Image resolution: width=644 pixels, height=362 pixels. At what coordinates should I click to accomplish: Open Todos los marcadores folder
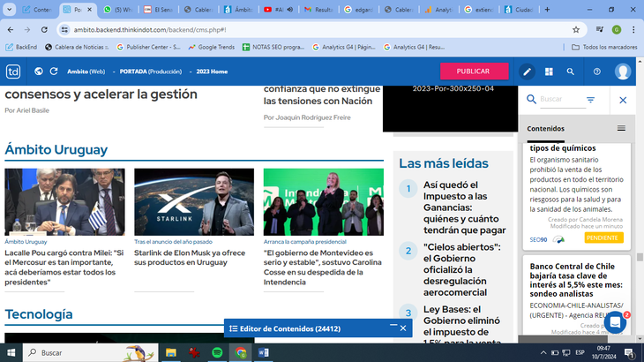tap(604, 48)
